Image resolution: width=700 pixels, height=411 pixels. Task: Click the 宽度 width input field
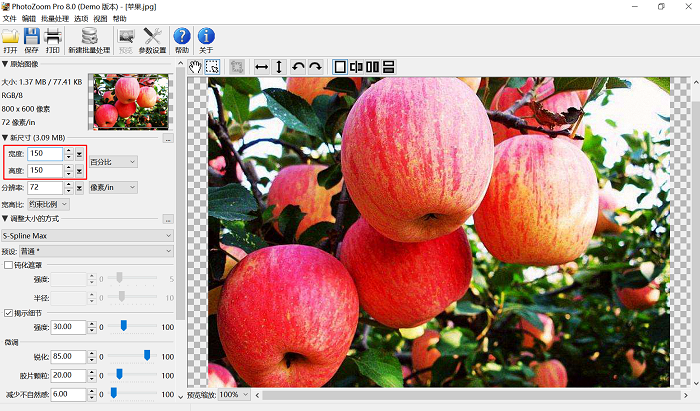click(45, 154)
